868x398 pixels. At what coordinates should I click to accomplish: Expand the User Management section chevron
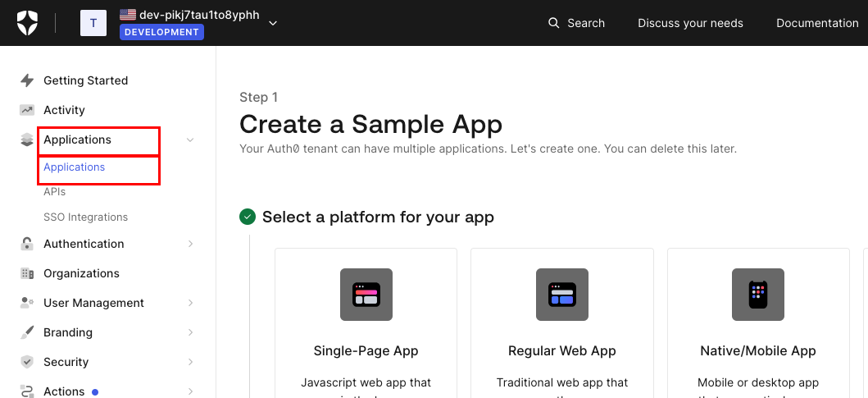(x=190, y=303)
